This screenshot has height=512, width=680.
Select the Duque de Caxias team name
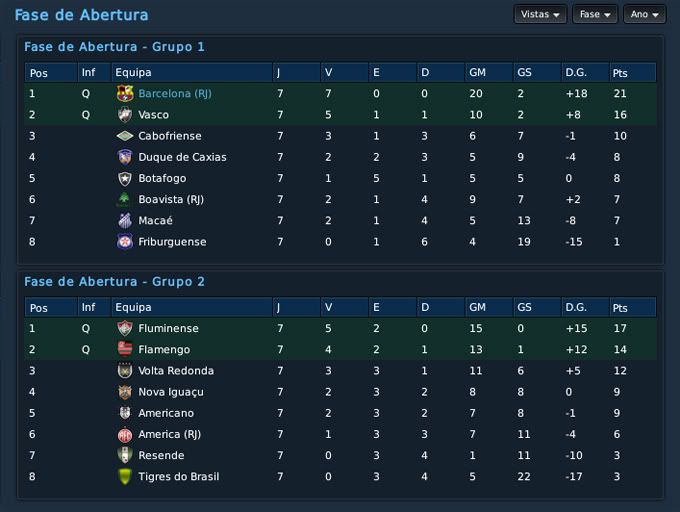pos(182,157)
